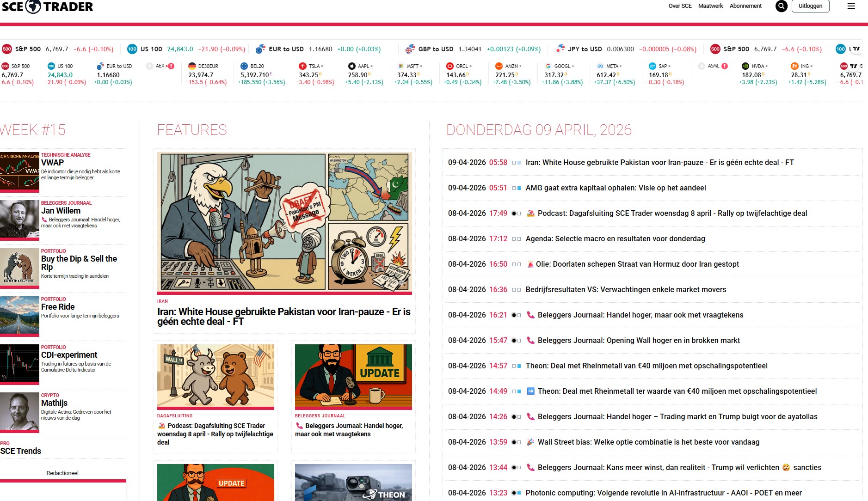Click the SAP logo icon
Screen dimensions: 868x501
[653, 66]
